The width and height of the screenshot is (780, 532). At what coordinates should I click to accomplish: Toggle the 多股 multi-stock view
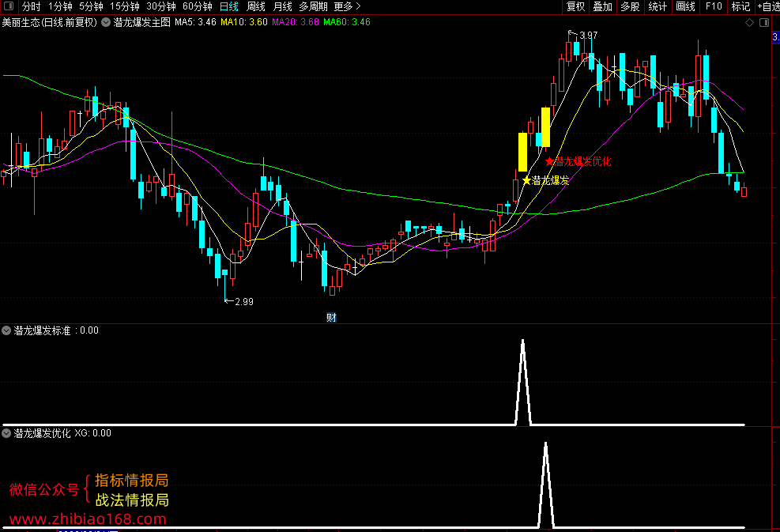(630, 6)
